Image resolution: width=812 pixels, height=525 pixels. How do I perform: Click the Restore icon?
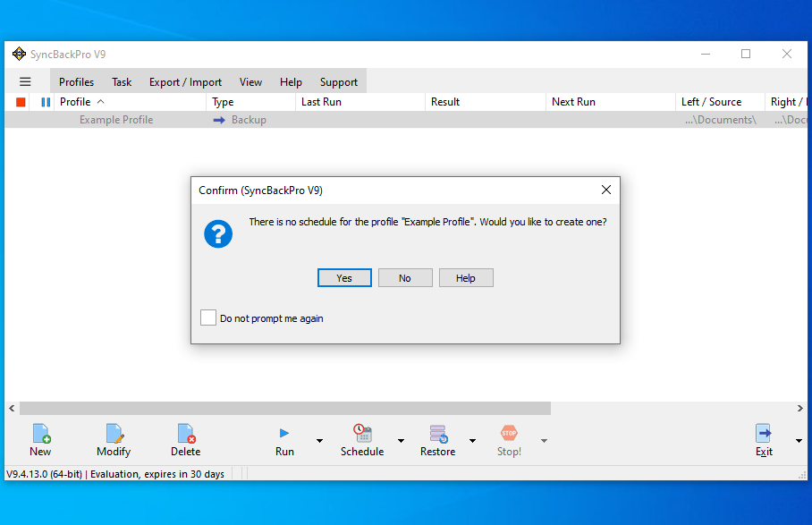(x=438, y=434)
